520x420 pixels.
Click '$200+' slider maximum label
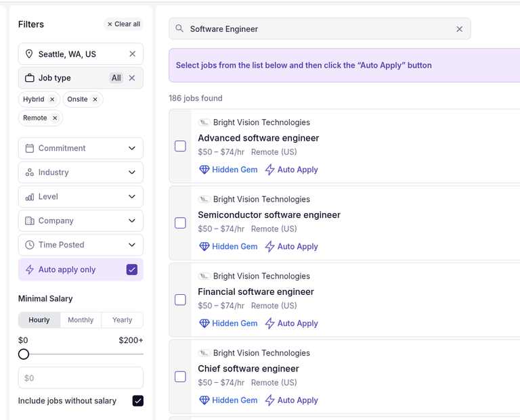(131, 340)
